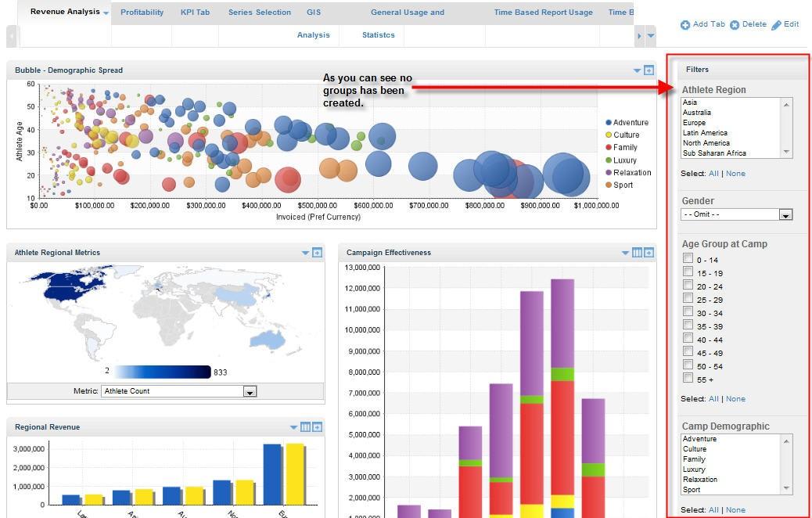Screen dimensions: 812x518
Task: Show table view of Regional Revenue
Action: (305, 426)
